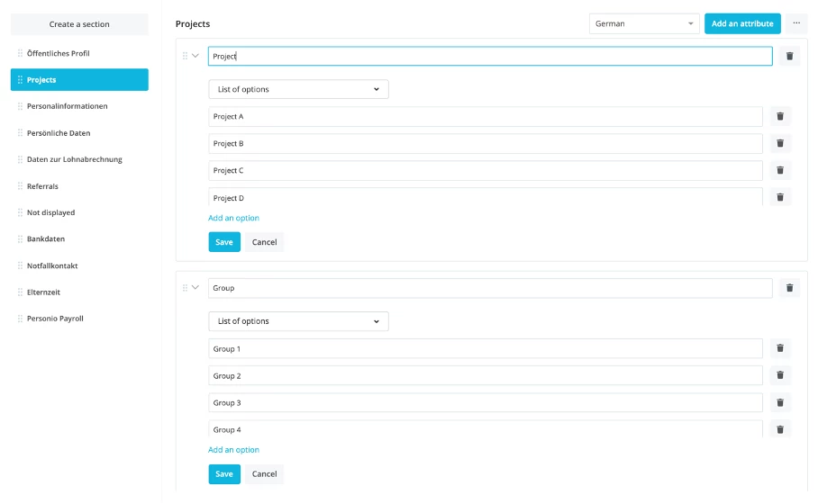The width and height of the screenshot is (818, 504).
Task: Focus the Project B option field
Action: point(486,143)
